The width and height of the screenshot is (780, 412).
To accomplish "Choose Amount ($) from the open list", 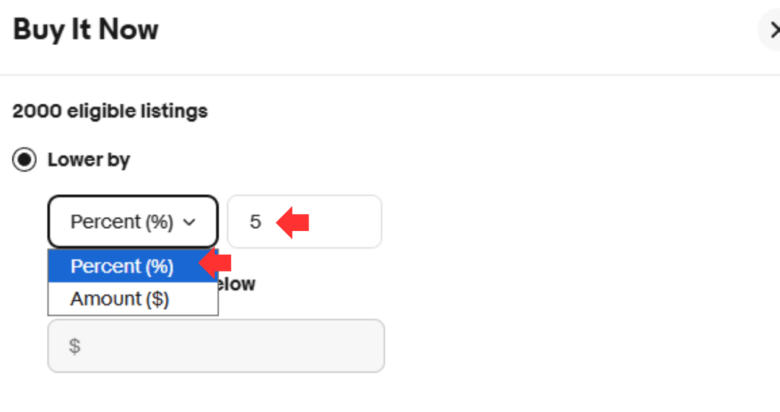I will [120, 298].
